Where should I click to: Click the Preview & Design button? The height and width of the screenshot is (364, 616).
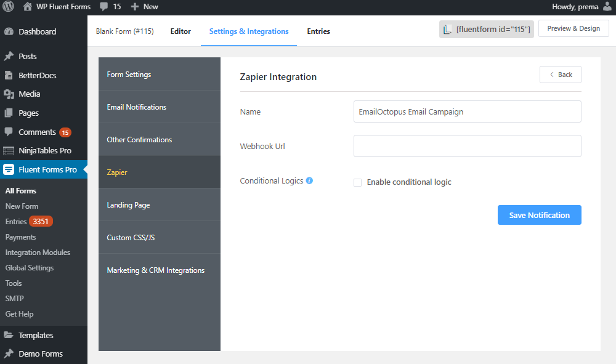[x=573, y=28]
